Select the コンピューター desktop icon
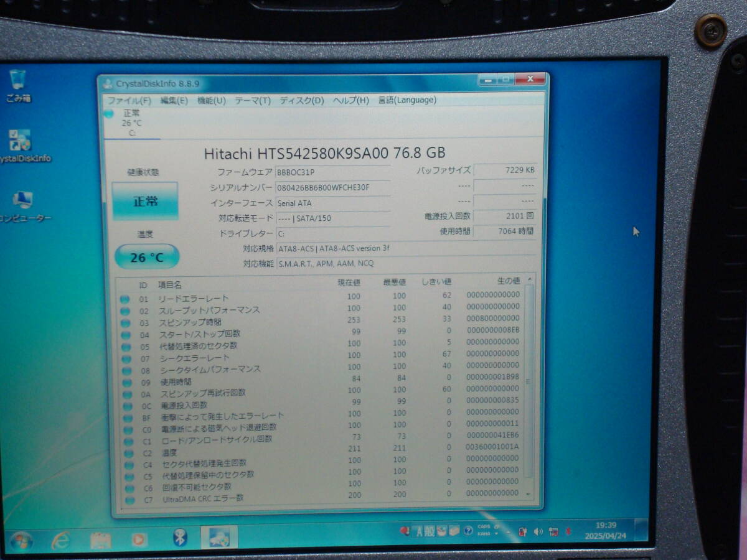 pos(24,207)
